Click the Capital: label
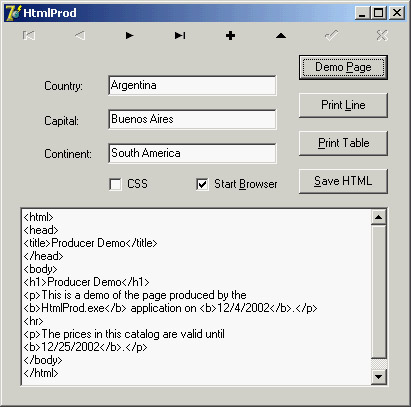 click(61, 121)
